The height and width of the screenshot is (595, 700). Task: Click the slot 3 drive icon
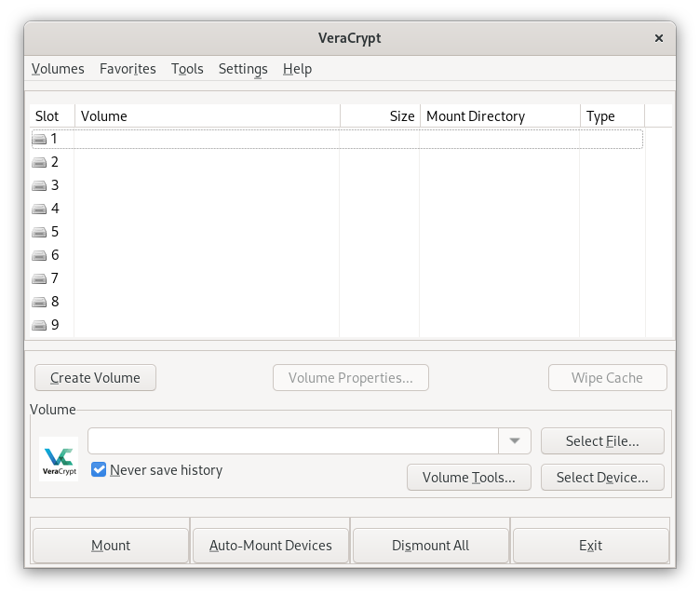pos(39,185)
